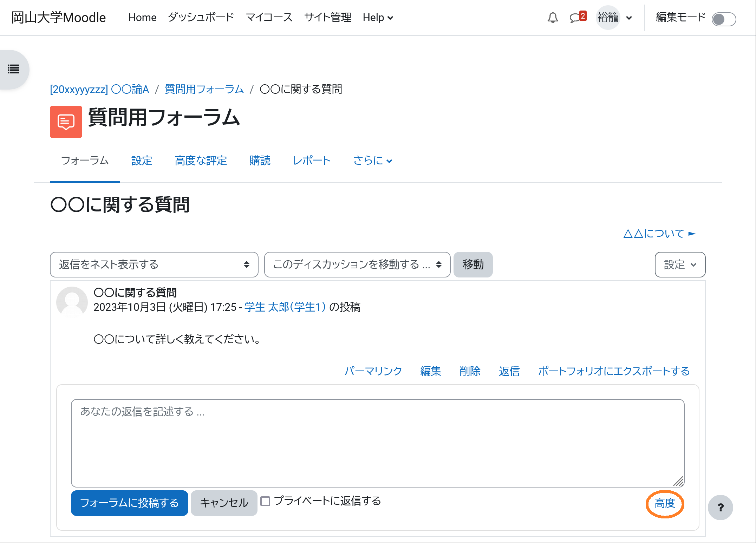
Task: Expand the さらに tab dropdown
Action: (x=372, y=161)
